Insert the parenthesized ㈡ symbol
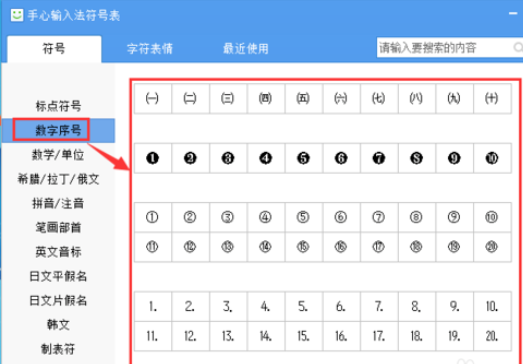Viewport: 523px width, 364px height. (190, 99)
